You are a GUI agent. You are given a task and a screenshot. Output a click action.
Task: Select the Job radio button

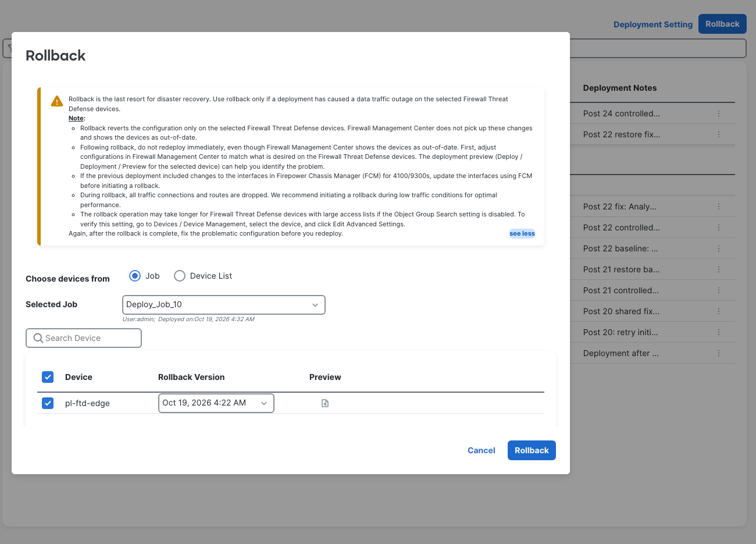pos(135,276)
